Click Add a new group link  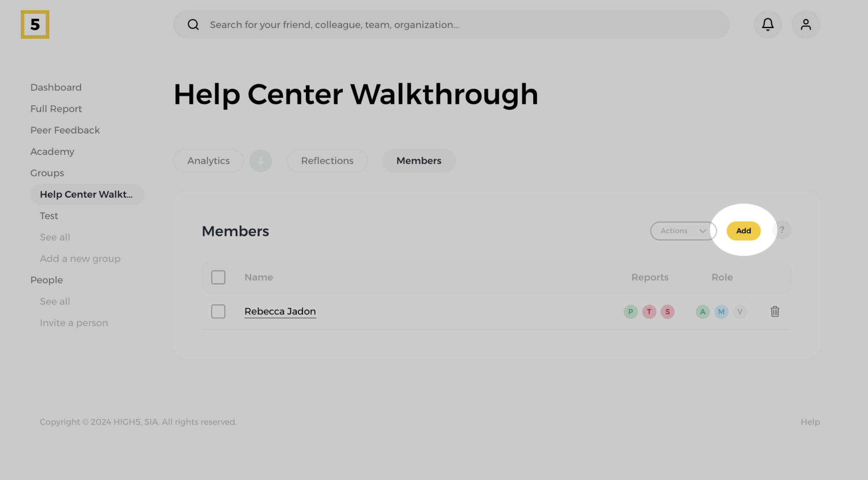pyautogui.click(x=80, y=259)
